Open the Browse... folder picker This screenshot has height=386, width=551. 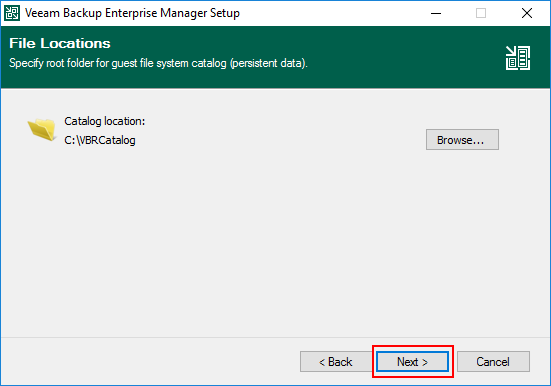point(462,140)
